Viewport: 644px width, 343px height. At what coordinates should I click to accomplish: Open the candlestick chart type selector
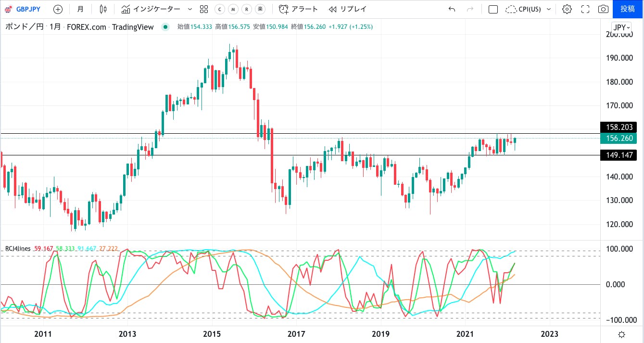103,9
